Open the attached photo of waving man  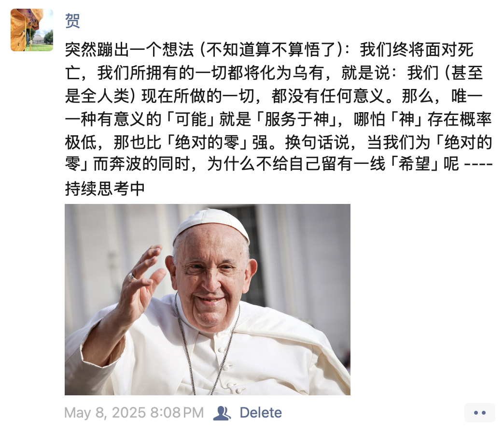[x=207, y=300]
